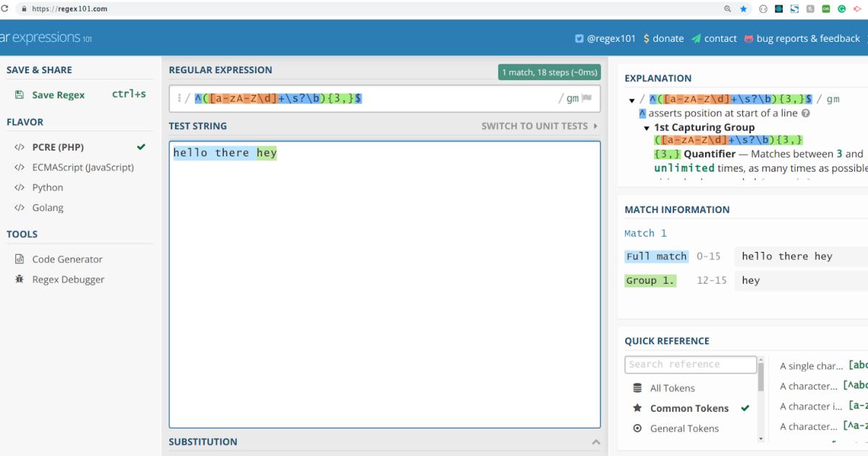The height and width of the screenshot is (456, 868).
Task: Click the match and steps info badge
Action: 550,72
